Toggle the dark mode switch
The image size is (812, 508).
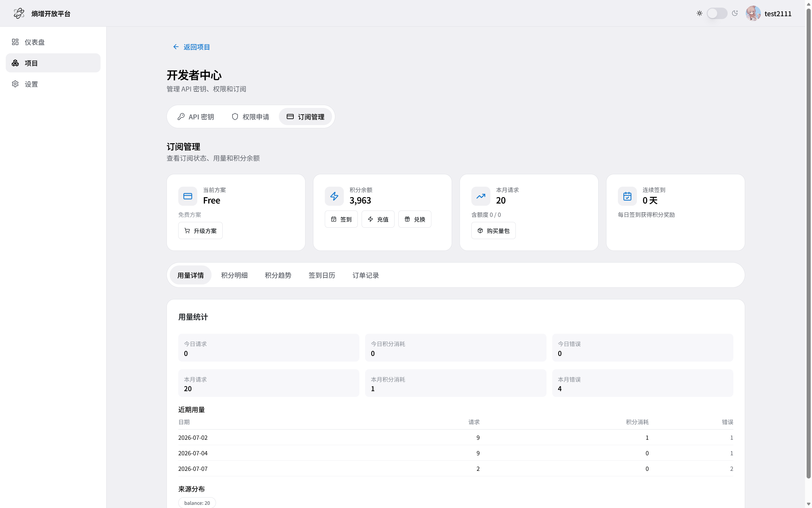(717, 13)
